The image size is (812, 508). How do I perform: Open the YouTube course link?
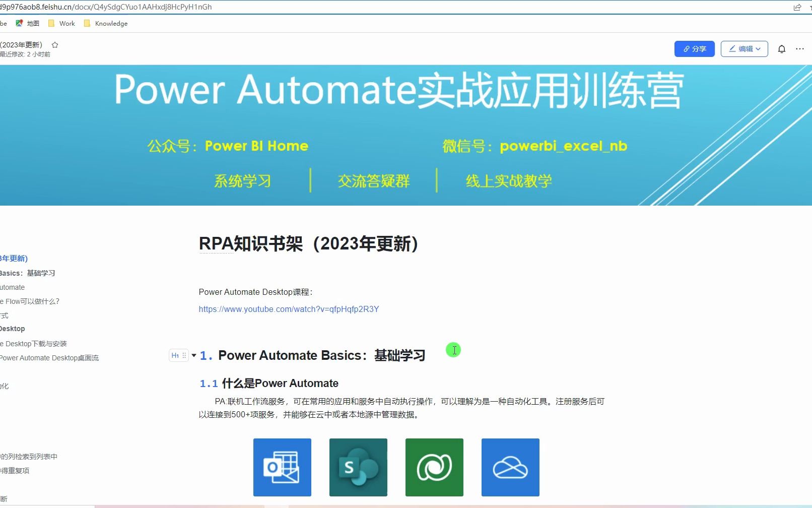[x=289, y=309]
